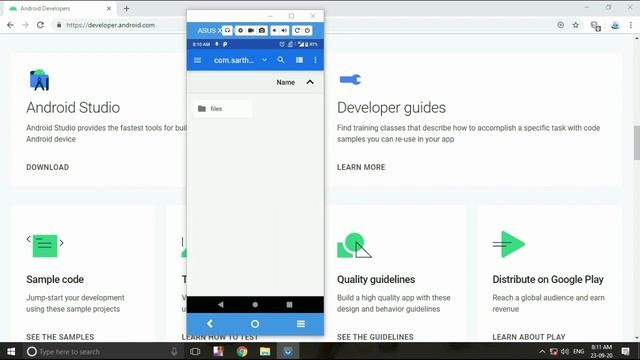Open Chrome three-dot menu
The image size is (640, 360).
pyautogui.click(x=631, y=25)
